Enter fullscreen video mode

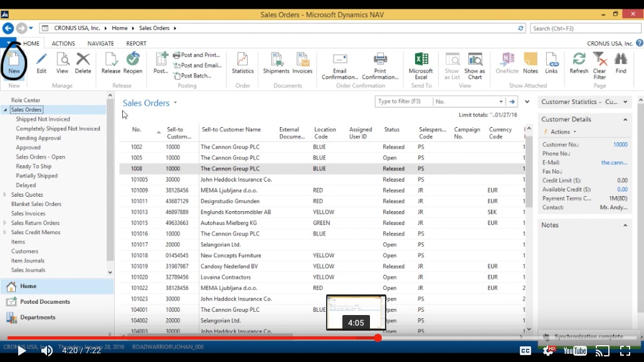point(625,351)
